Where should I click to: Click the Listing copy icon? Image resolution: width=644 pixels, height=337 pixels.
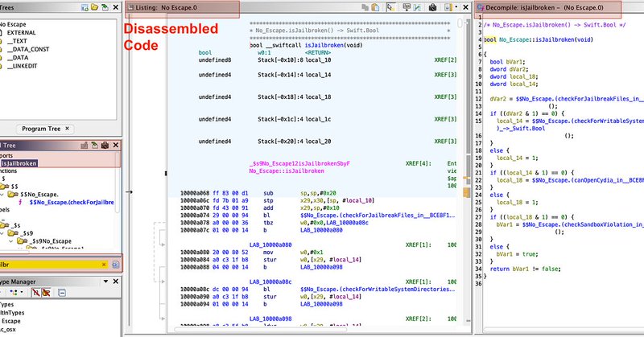(x=365, y=7)
